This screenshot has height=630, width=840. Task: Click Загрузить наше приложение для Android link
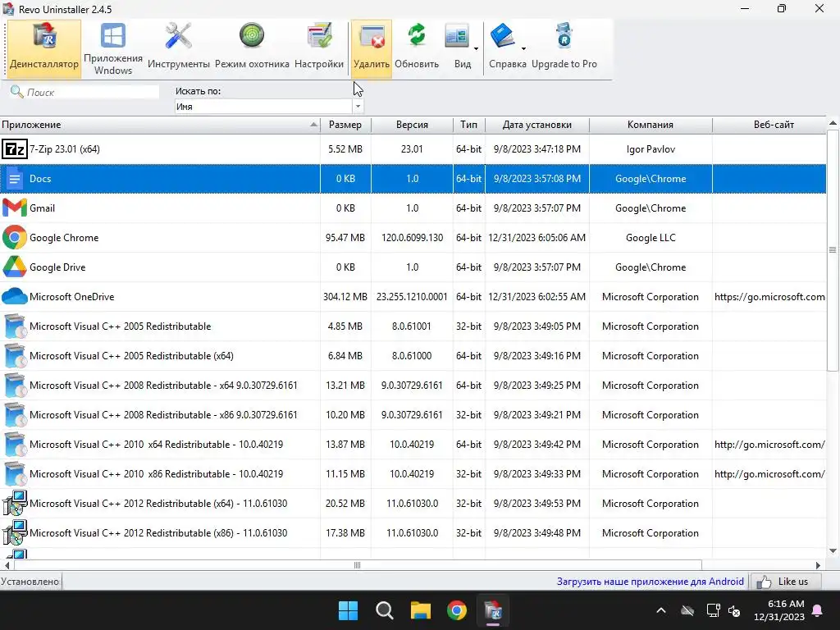point(650,582)
